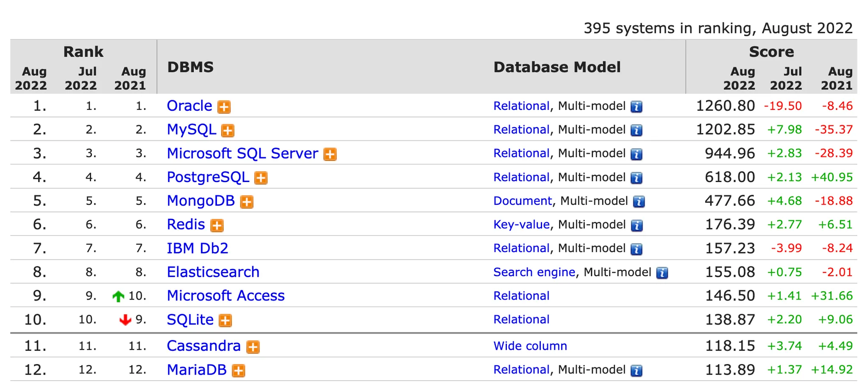Expand the plus icon next to Redis
Image resolution: width=868 pixels, height=384 pixels.
pyautogui.click(x=217, y=226)
